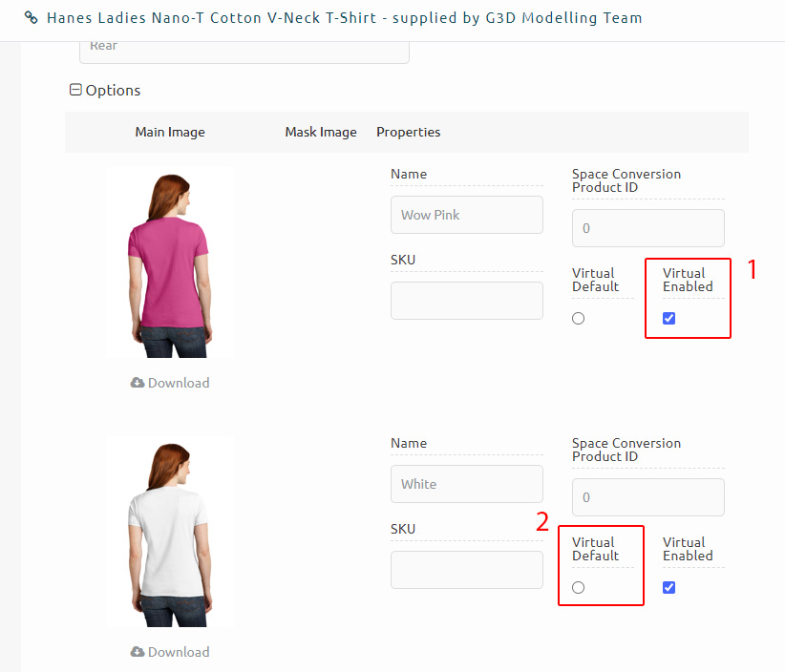The image size is (785, 672).
Task: Open the white t-shirt thumbnail image
Action: coord(170,533)
